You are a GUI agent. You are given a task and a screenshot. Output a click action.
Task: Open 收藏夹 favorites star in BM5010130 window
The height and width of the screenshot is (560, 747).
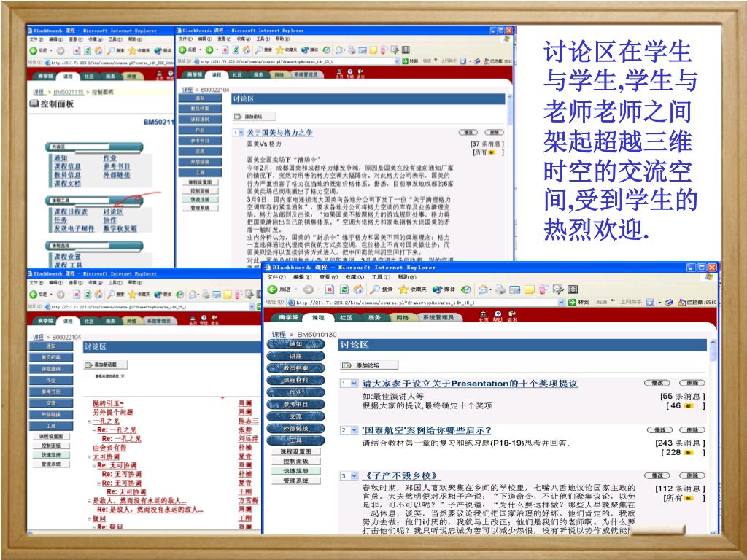point(413,289)
